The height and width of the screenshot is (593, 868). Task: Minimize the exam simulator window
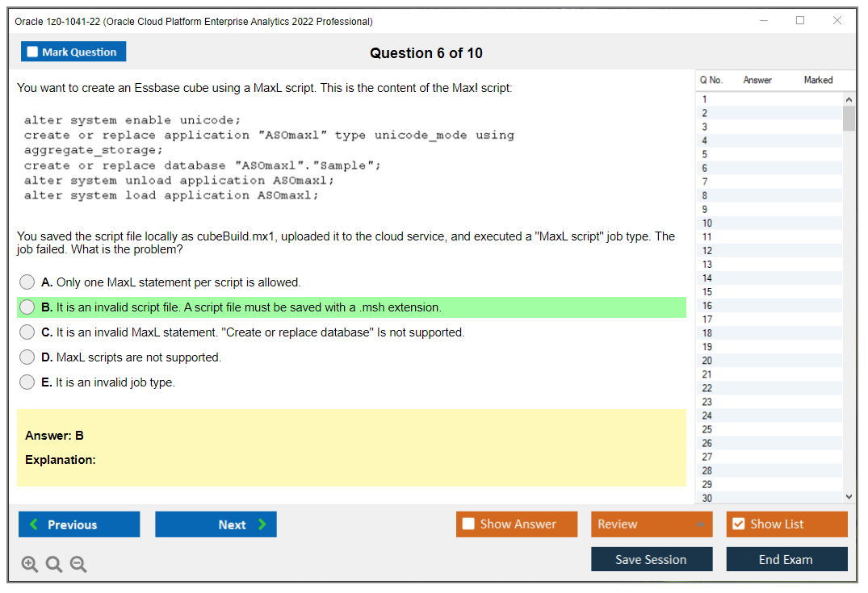[x=763, y=21]
